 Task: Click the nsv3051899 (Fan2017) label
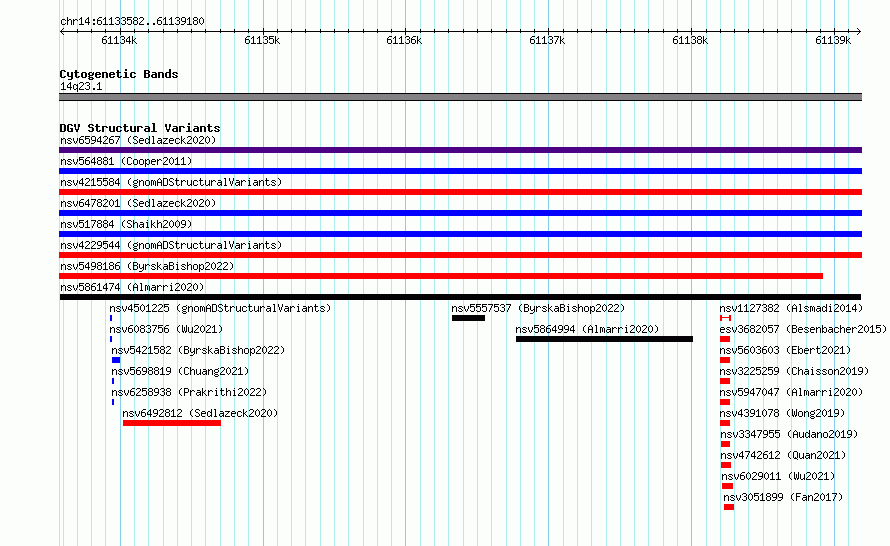click(783, 497)
